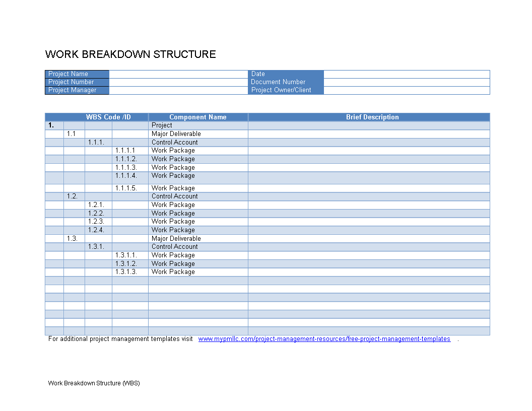Select the WBS code cell 1.2.
The image size is (532, 411).
coord(74,196)
